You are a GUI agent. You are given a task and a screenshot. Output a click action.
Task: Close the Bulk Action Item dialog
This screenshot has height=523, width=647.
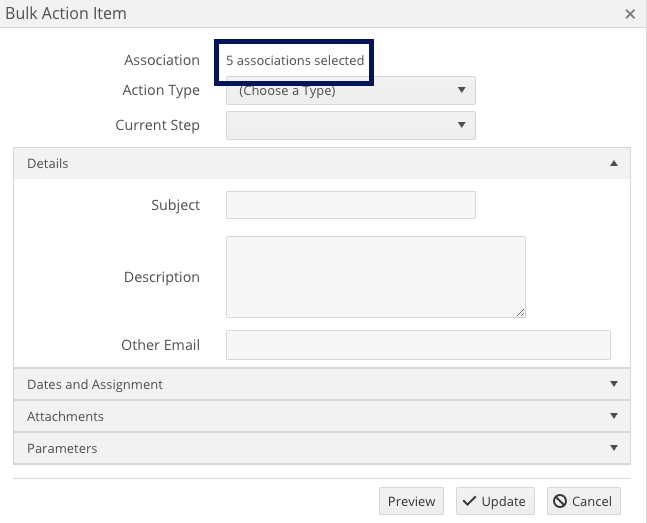pyautogui.click(x=630, y=14)
